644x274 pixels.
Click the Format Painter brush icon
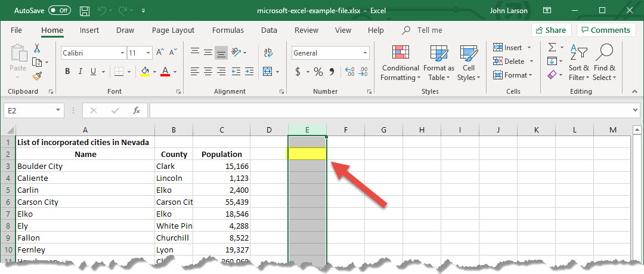coord(37,76)
